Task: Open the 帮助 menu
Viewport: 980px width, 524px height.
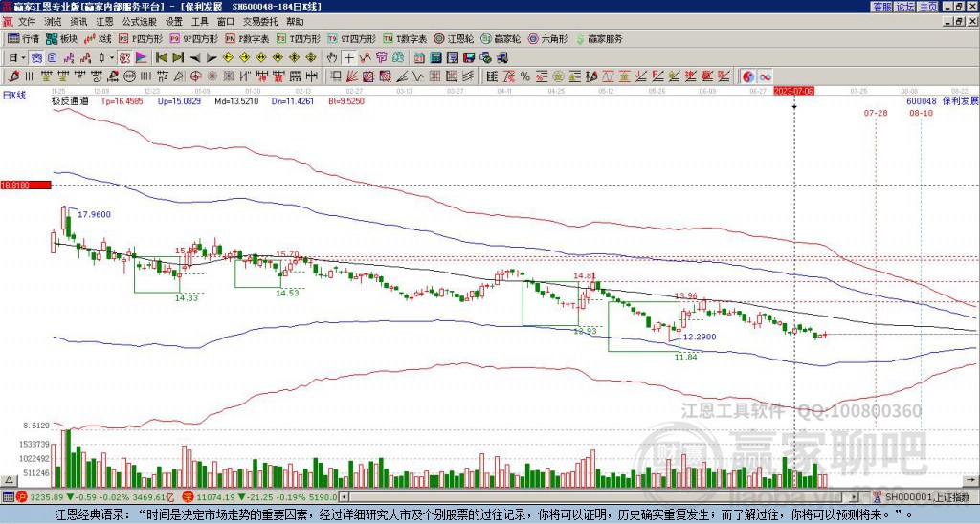Action: (295, 22)
